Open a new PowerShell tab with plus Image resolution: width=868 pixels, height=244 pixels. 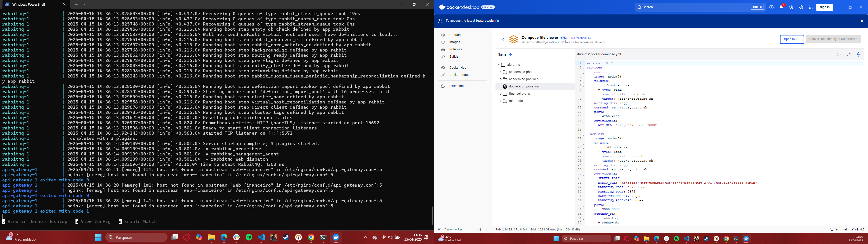click(x=76, y=4)
